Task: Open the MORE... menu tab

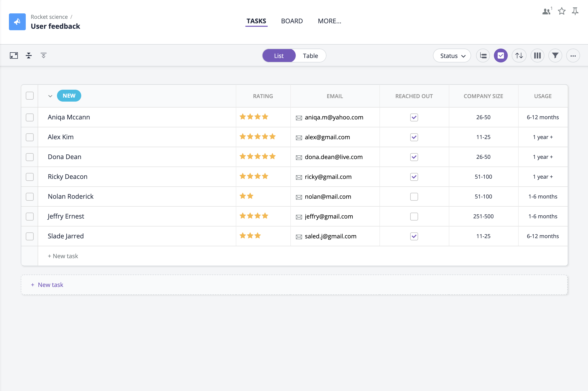Action: 330,21
